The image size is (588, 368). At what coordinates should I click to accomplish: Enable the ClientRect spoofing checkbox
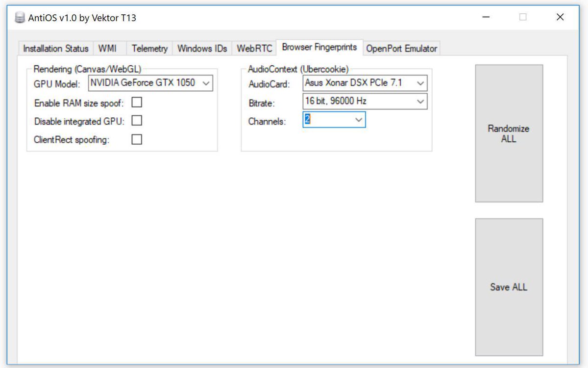[137, 139]
